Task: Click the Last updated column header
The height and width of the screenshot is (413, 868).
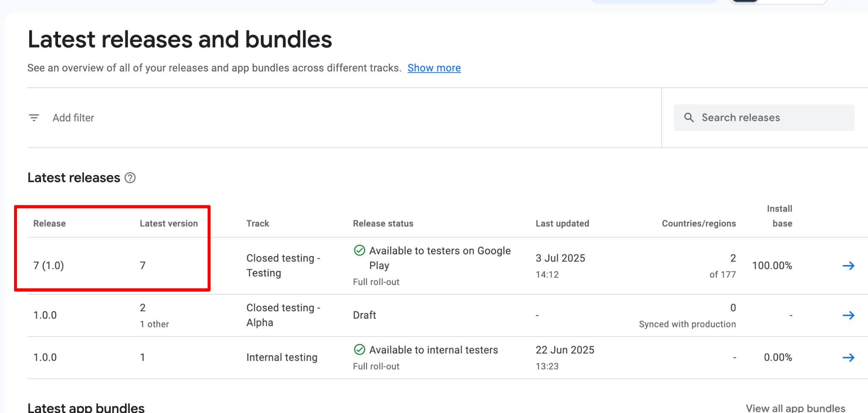Action: [562, 223]
